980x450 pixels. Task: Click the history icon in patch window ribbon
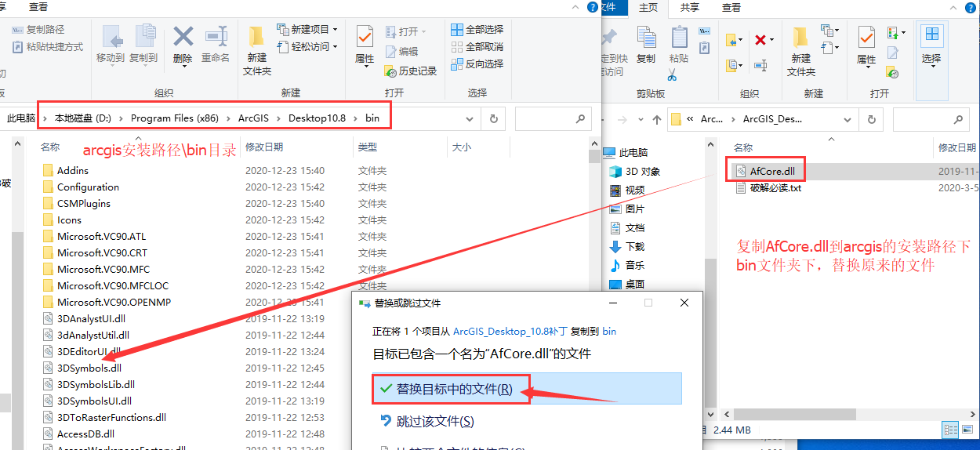892,72
